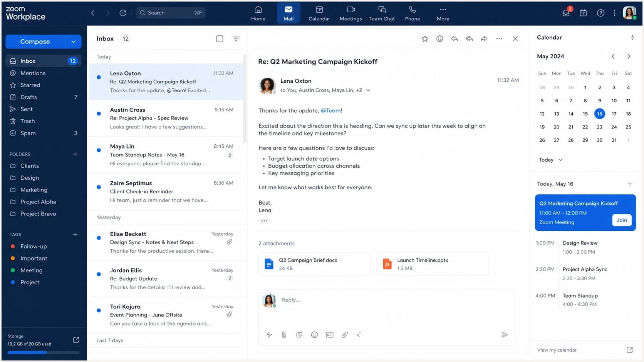The width and height of the screenshot is (644, 362).
Task: Open more email actions menu
Action: point(499,39)
